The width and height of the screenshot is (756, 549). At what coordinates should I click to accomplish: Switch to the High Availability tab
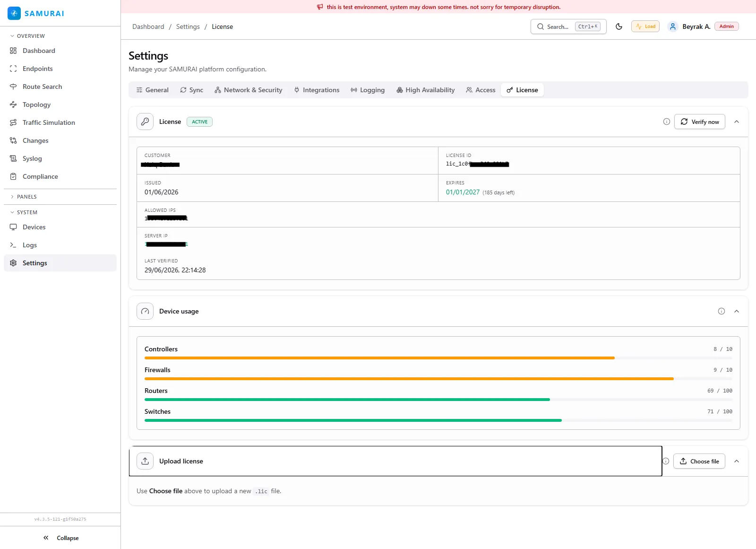pyautogui.click(x=425, y=90)
